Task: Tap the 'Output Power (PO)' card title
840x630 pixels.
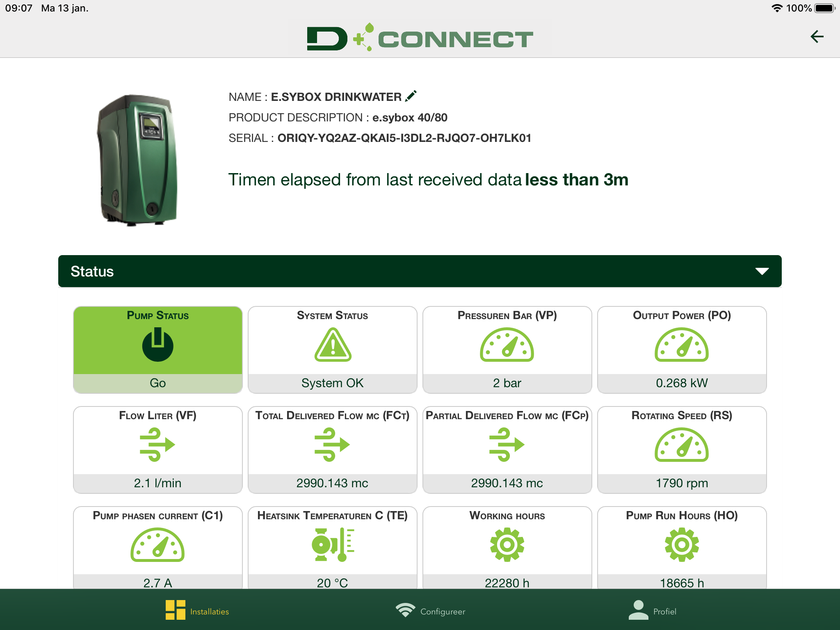Action: (682, 315)
